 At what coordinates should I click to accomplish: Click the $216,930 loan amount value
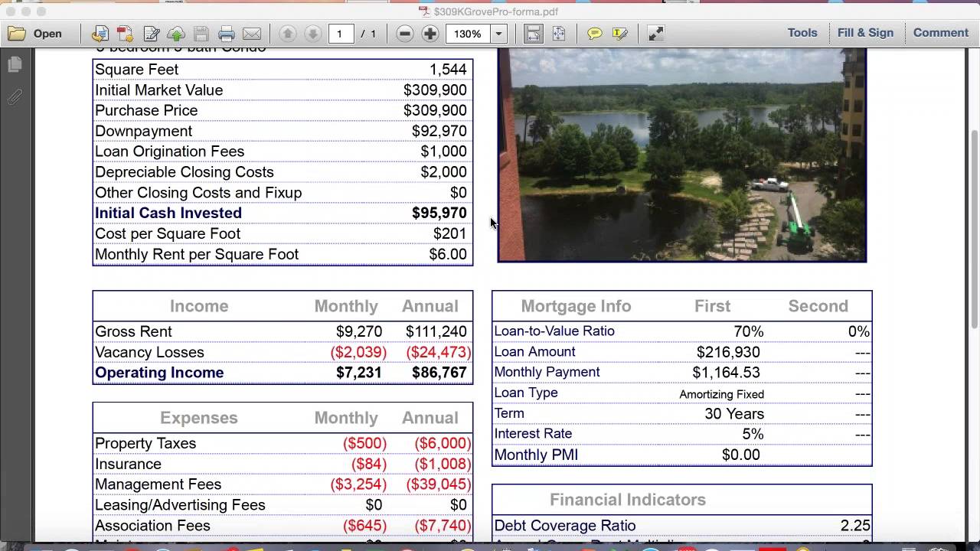coord(728,352)
